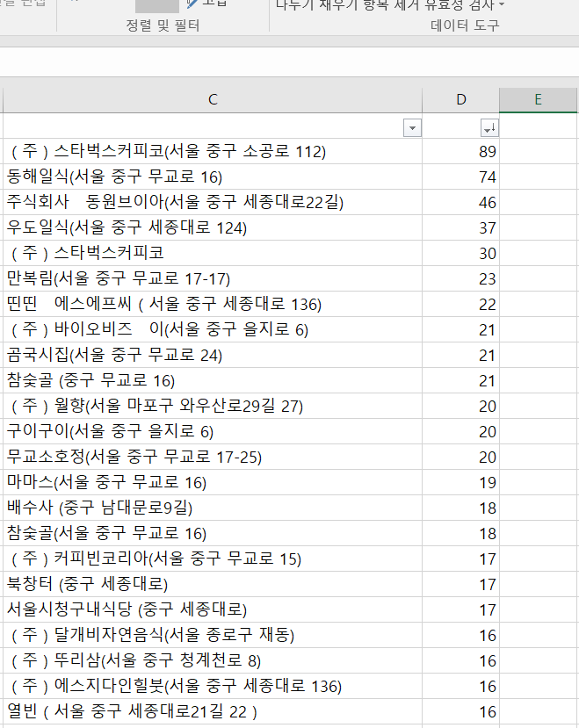Viewport: 579px width, 728px height.
Task: Click the value 37 in column D
Action: tap(488, 228)
